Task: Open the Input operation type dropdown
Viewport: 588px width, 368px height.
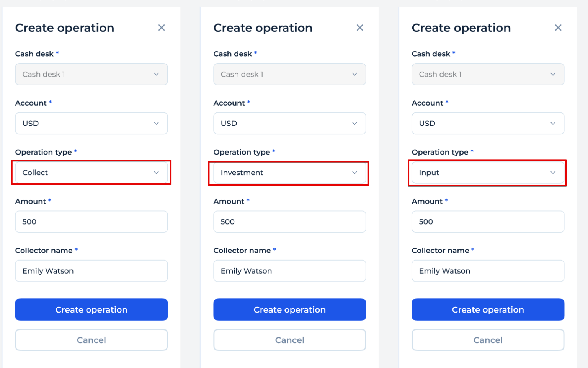Action: [x=488, y=173]
